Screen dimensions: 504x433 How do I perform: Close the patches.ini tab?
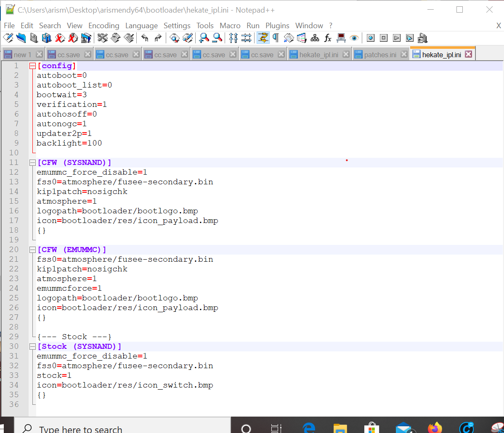[x=404, y=54]
